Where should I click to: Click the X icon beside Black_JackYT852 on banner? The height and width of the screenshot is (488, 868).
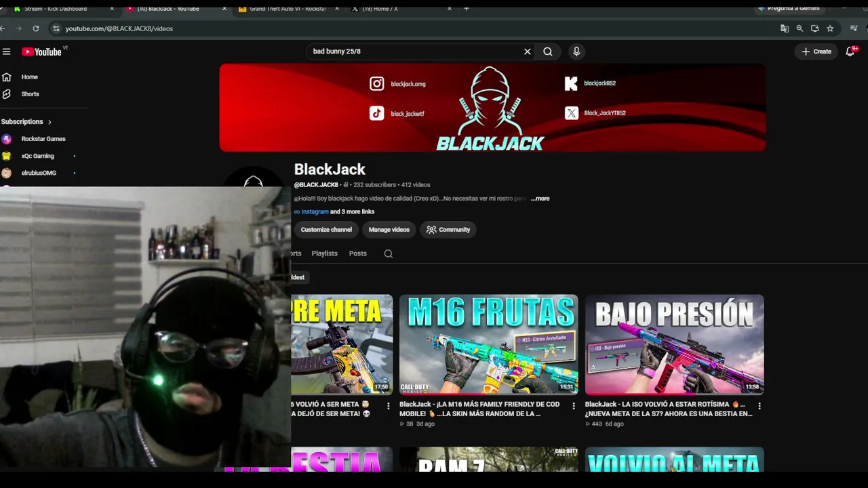tap(572, 113)
